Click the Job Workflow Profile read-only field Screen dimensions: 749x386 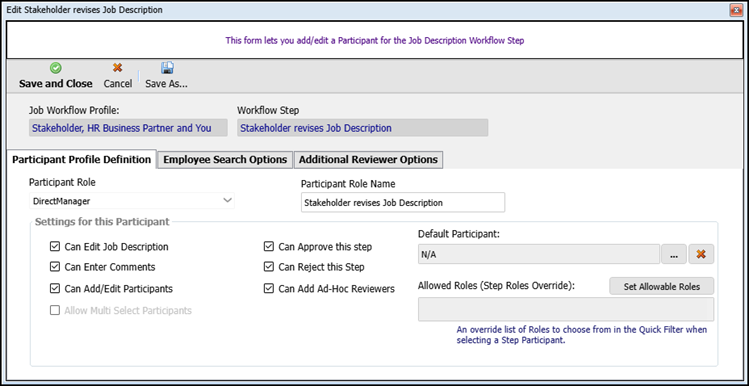click(x=128, y=128)
